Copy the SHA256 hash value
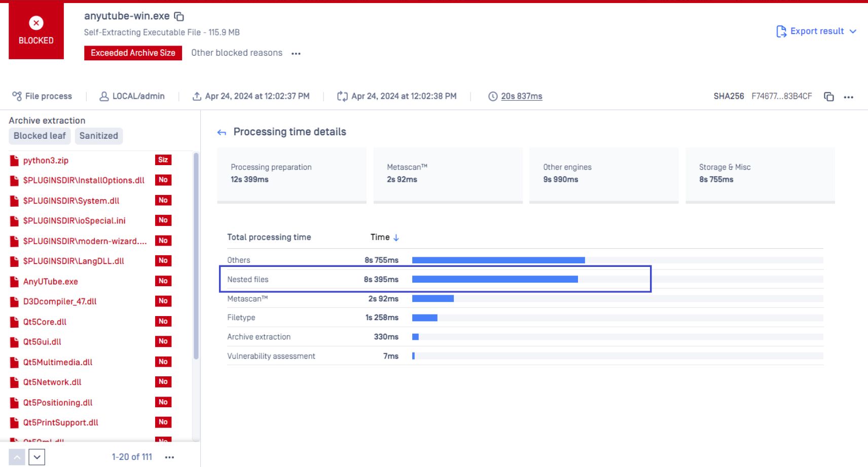Viewport: 868px width, 467px height. tap(828, 96)
